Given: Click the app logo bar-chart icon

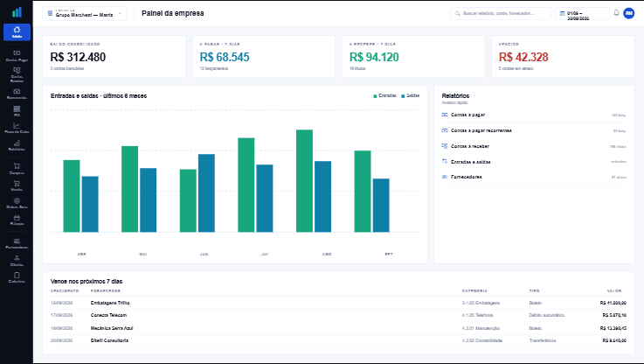Looking at the screenshot, I should pyautogui.click(x=17, y=12).
